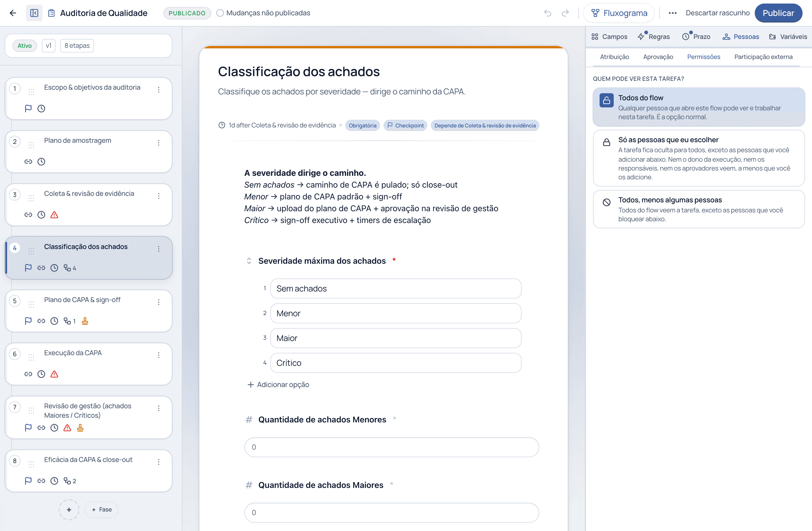Toggle required asterisk on Quantidade de achados Maiores

392,484
